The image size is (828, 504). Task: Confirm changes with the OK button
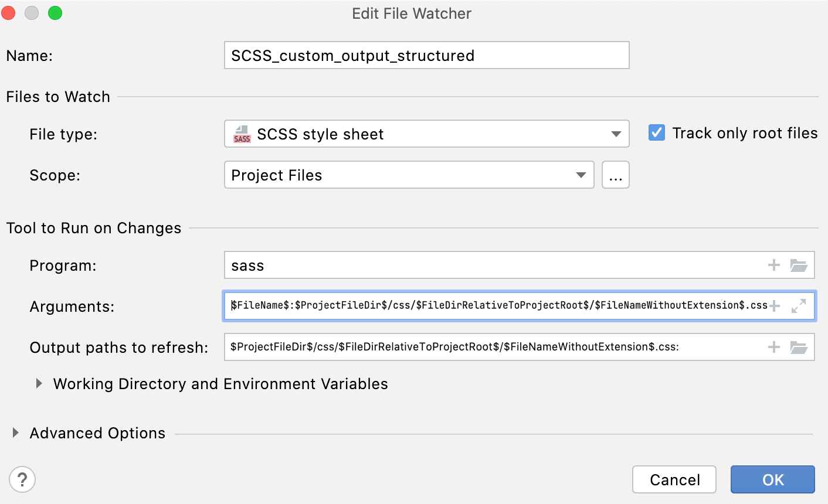(772, 479)
